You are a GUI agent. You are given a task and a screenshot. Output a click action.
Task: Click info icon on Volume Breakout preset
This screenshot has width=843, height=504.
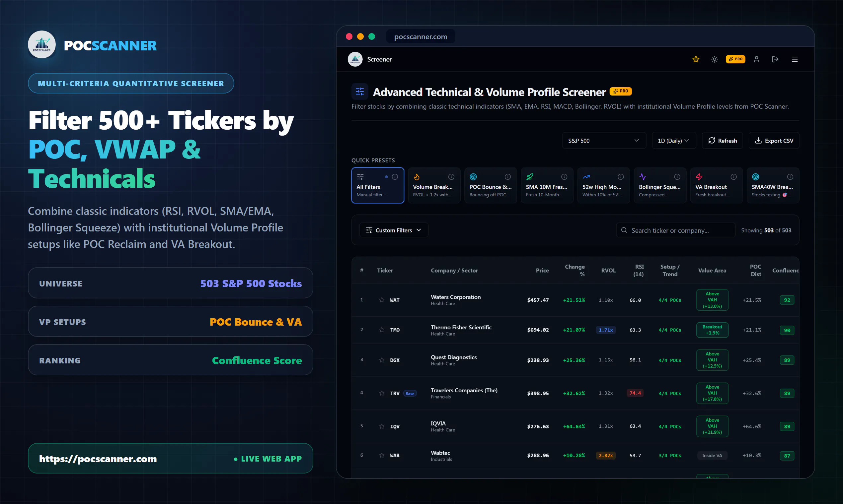(x=451, y=177)
